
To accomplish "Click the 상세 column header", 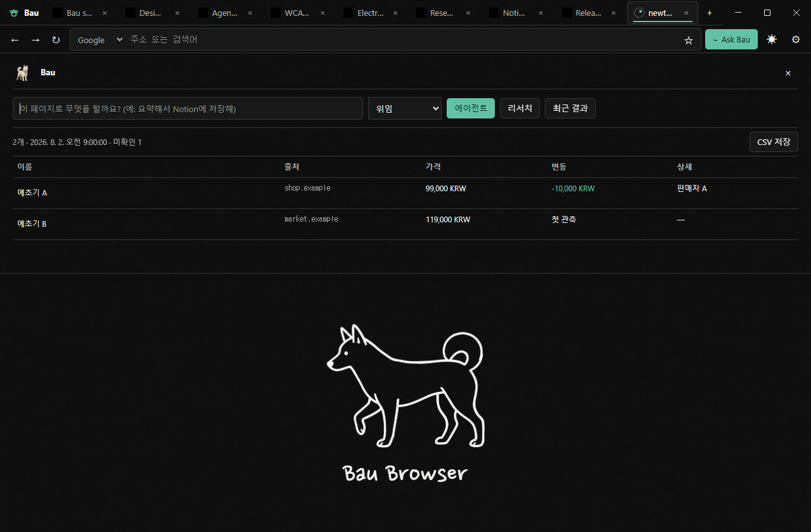I will tap(684, 167).
